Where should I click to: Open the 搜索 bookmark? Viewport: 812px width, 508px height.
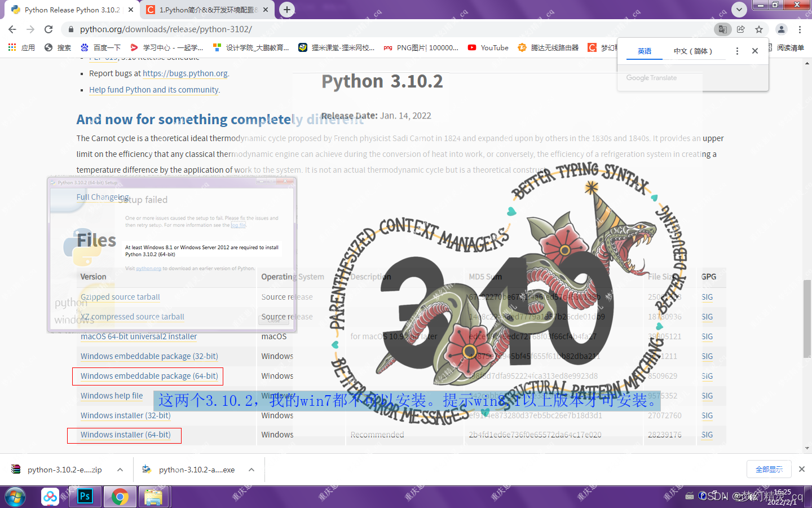pos(58,47)
